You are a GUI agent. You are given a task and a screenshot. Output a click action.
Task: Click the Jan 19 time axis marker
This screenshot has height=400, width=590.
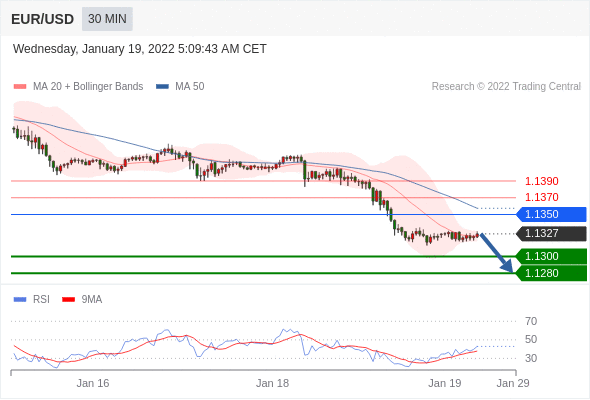click(x=445, y=383)
